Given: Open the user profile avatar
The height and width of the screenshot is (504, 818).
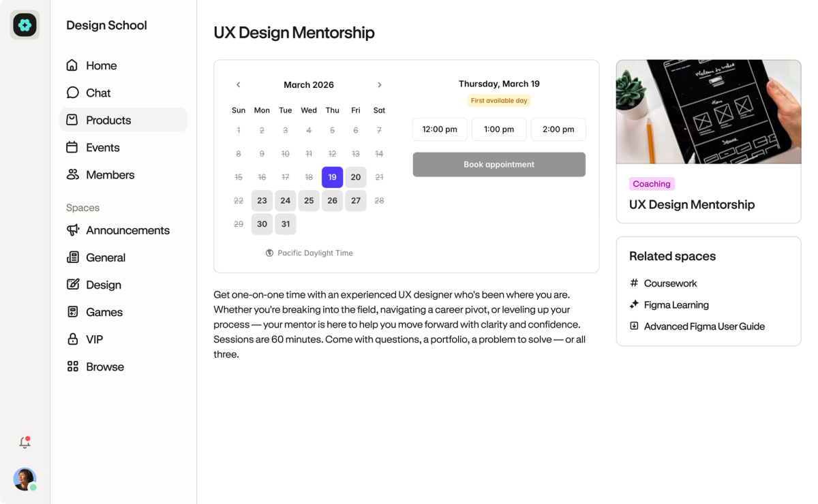Looking at the screenshot, I should [25, 479].
